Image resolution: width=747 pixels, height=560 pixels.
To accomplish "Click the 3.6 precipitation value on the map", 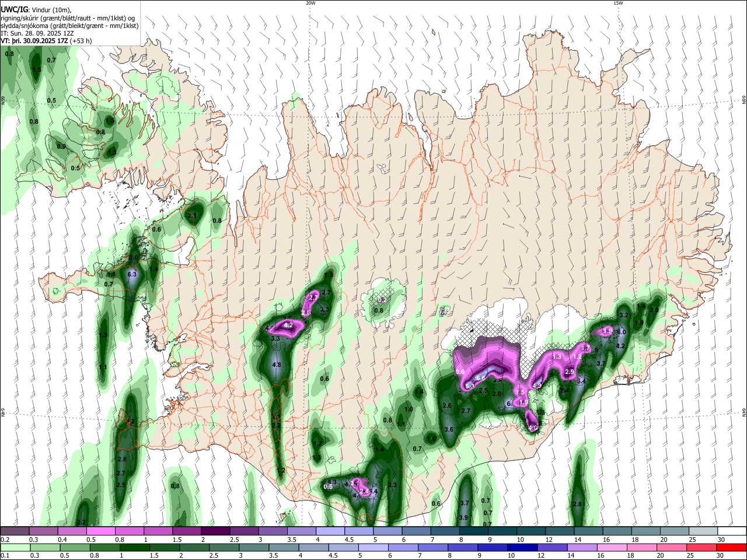I will tap(449, 430).
